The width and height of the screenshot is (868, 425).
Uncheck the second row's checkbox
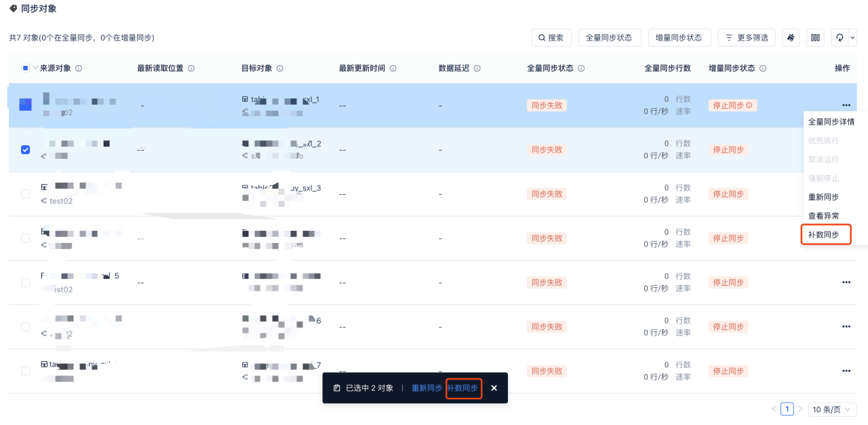[26, 149]
